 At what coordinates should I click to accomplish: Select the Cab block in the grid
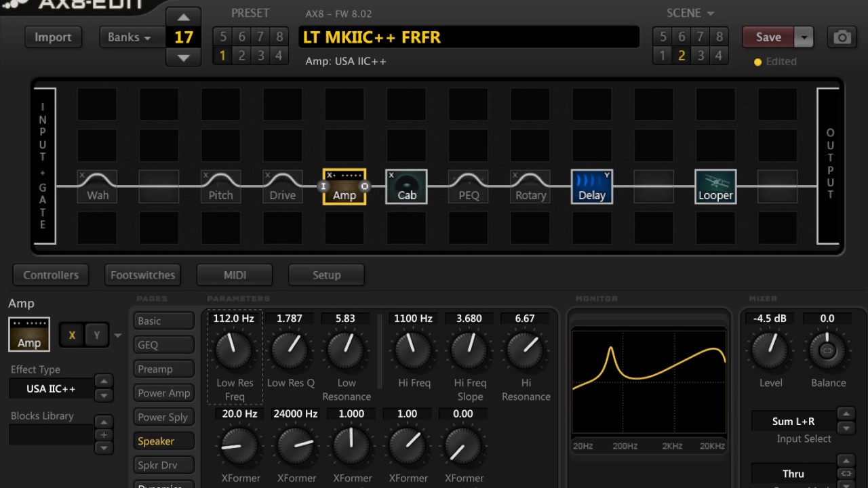pos(406,187)
